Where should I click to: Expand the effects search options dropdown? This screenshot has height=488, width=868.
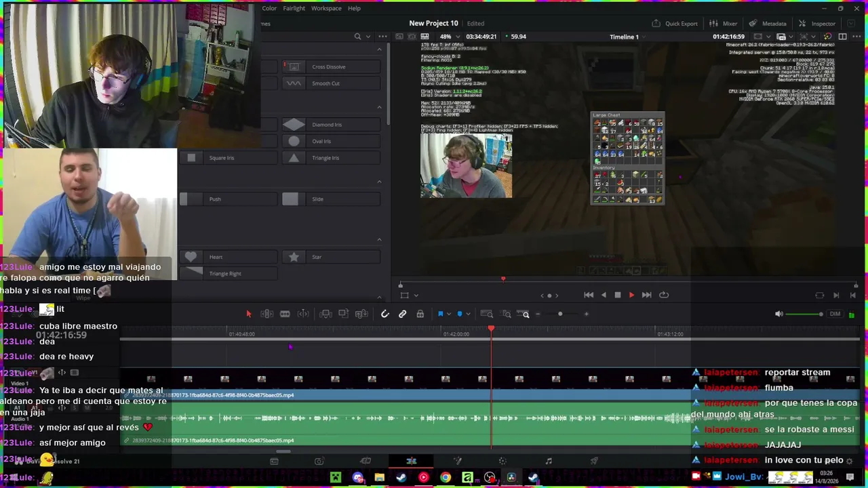coord(368,37)
